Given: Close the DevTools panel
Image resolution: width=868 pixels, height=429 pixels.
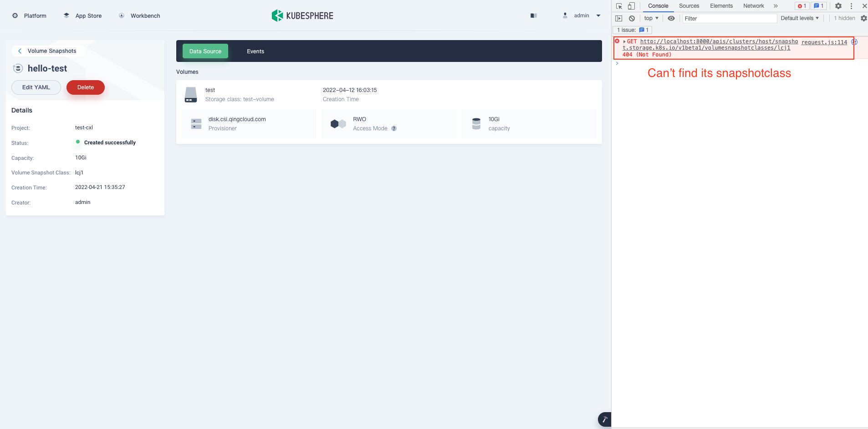Looking at the screenshot, I should (864, 6).
